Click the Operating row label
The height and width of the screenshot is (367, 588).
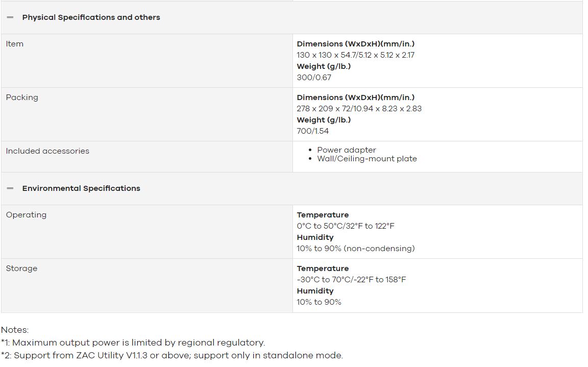26,215
